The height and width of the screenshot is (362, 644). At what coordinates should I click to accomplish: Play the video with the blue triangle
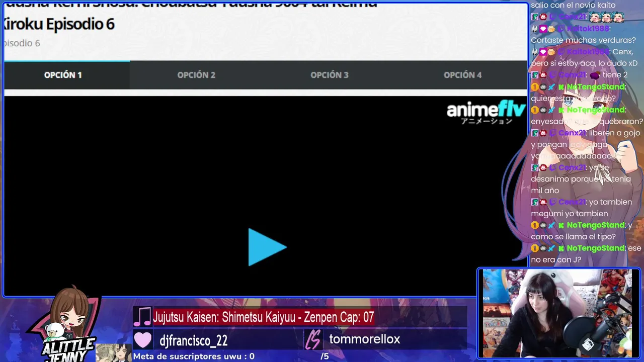[x=267, y=247]
